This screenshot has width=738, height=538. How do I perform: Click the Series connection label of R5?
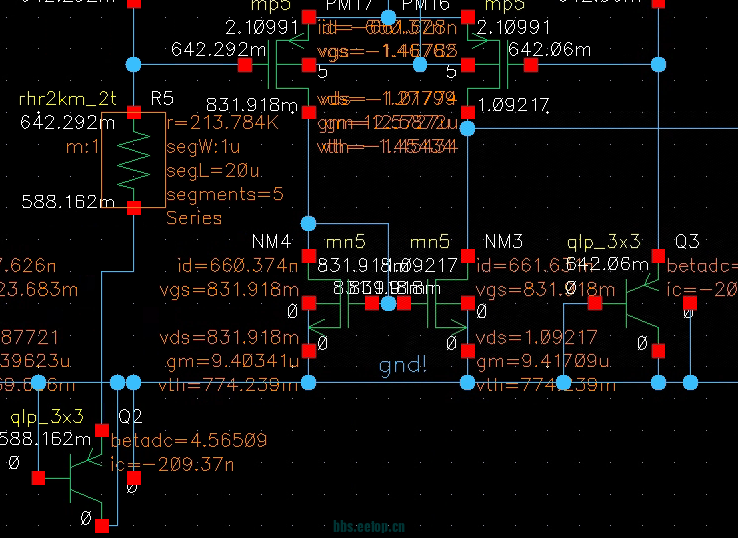click(194, 218)
